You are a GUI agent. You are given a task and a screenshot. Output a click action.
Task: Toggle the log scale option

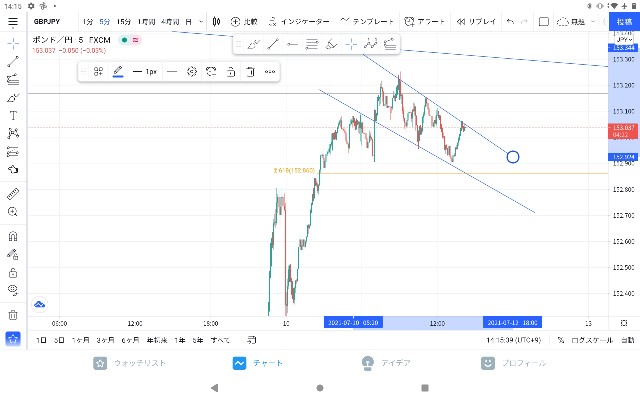tap(592, 340)
